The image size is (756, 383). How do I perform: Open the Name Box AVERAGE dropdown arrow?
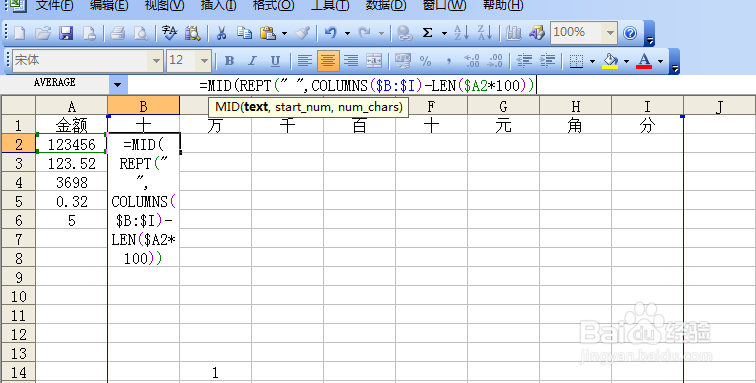[118, 85]
